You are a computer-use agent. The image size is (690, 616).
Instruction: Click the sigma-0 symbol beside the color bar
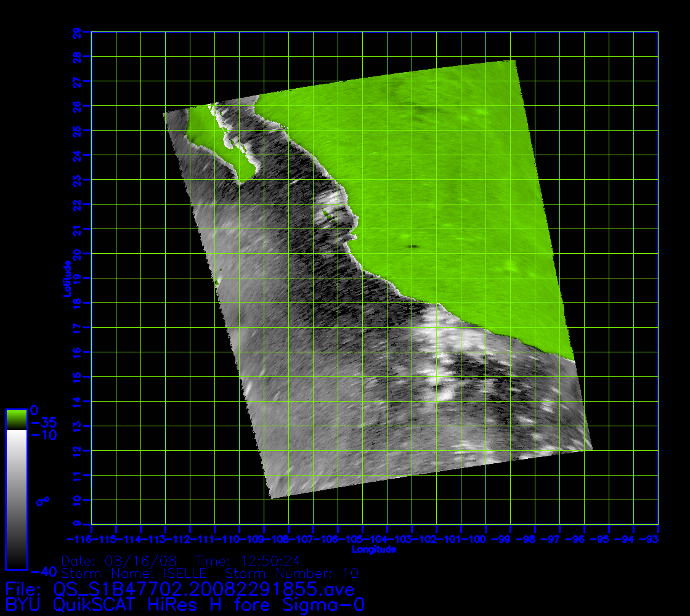pos(43,501)
